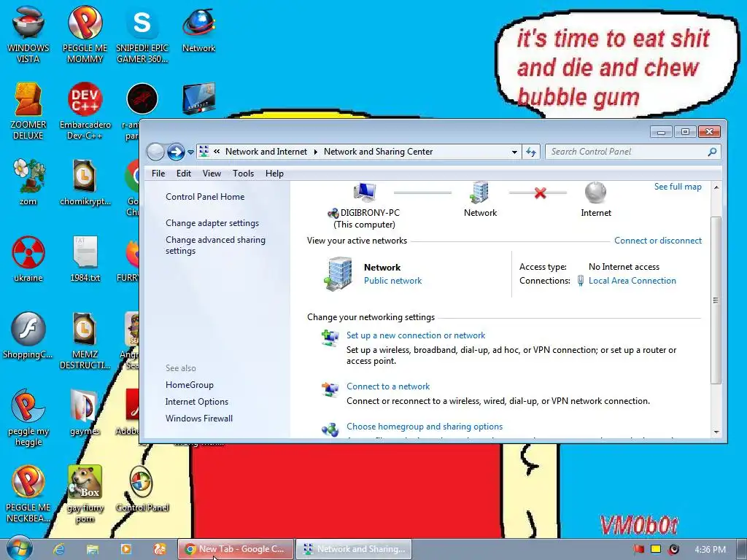Open the View menu
Viewport: 747px width, 560px height.
(212, 174)
